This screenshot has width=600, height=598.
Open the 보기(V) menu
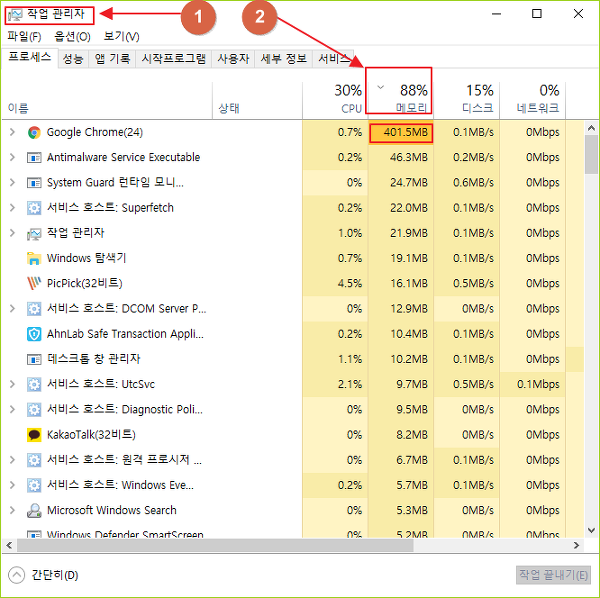click(x=121, y=36)
